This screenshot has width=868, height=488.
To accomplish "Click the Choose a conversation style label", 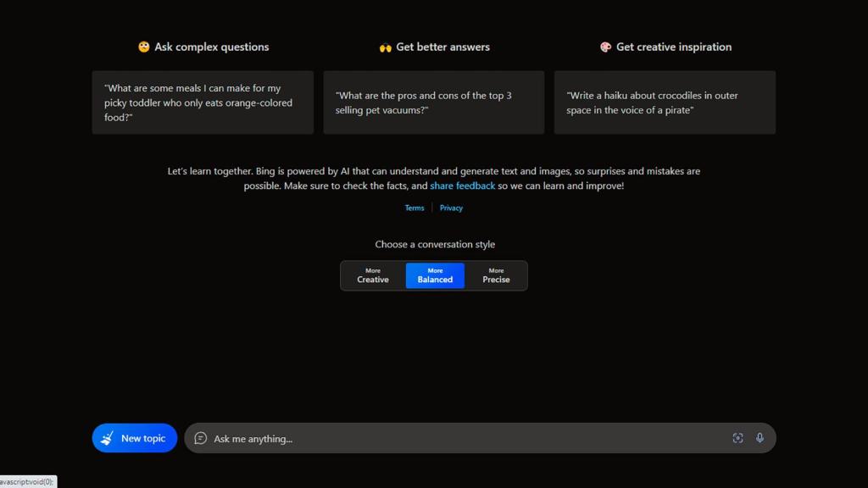I will click(x=435, y=244).
